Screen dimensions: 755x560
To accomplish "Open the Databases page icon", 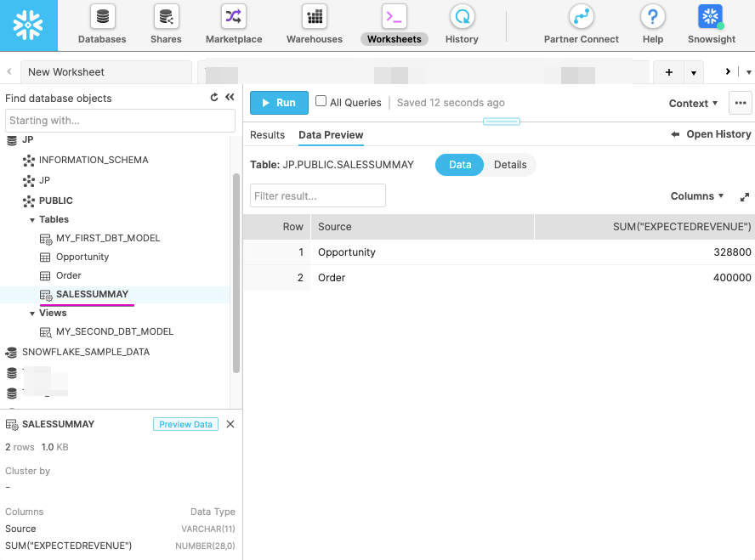I will pos(103,17).
